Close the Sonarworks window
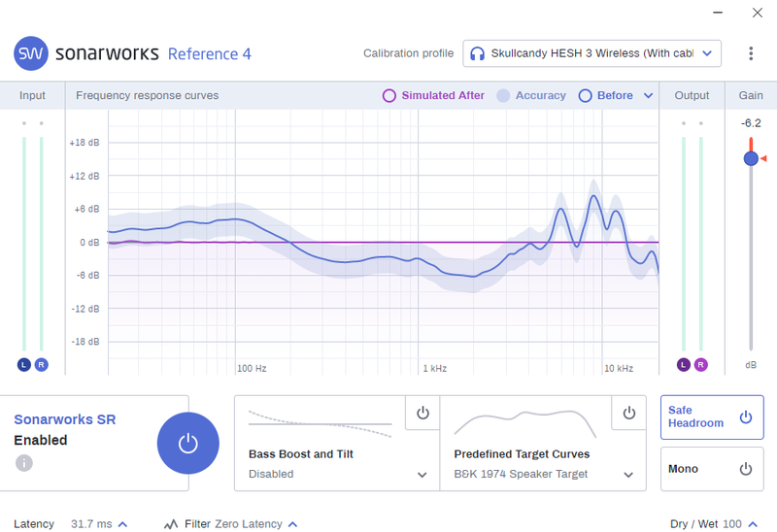The height and width of the screenshot is (532, 777). click(758, 13)
